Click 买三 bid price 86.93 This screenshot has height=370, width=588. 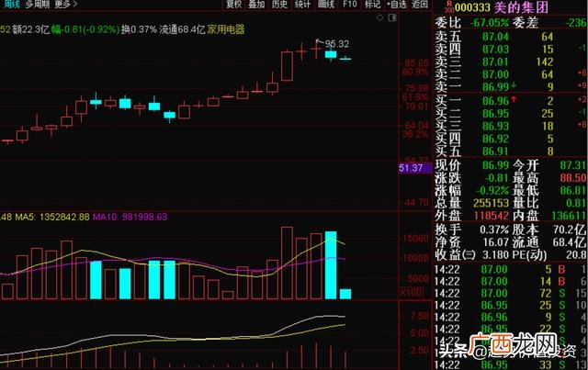coord(495,126)
